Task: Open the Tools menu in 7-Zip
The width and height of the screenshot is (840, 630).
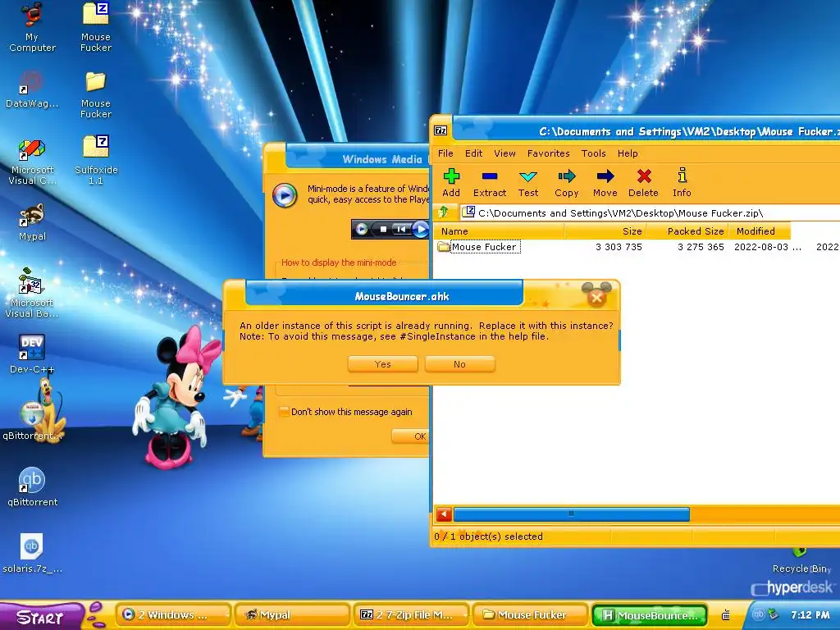Action: click(x=594, y=153)
